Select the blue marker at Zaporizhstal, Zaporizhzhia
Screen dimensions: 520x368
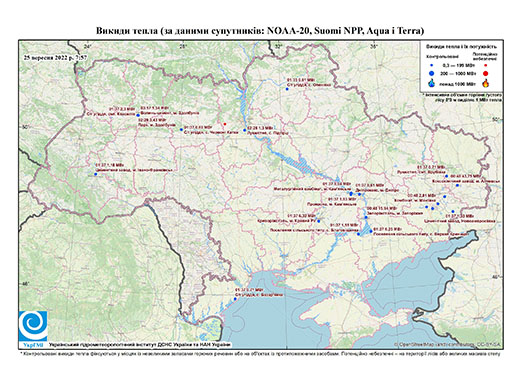[366, 217]
